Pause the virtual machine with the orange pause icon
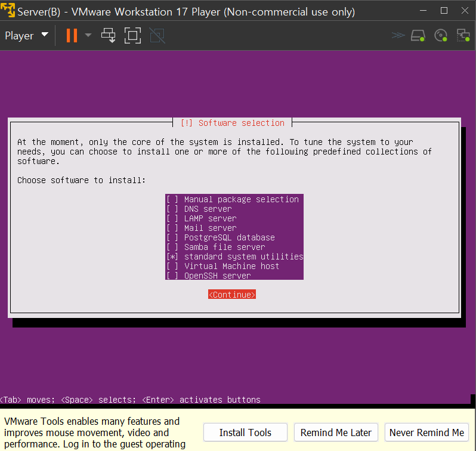The width and height of the screenshot is (476, 451). coord(72,36)
